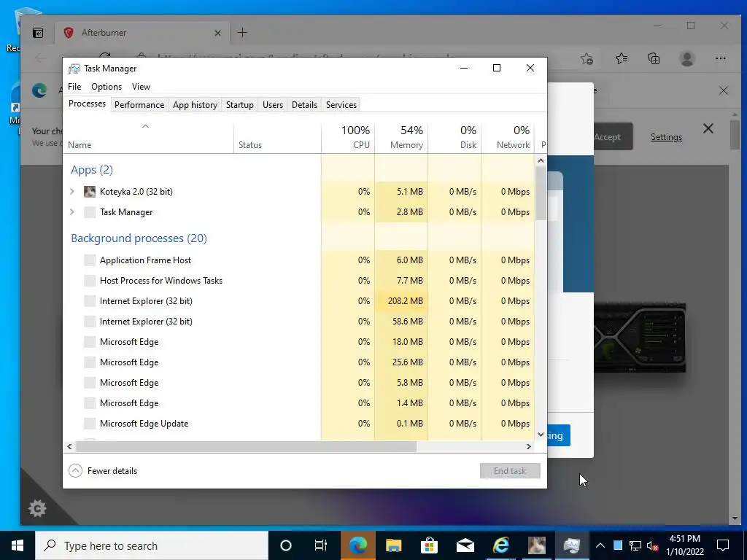Open Windows Start menu

click(x=18, y=545)
